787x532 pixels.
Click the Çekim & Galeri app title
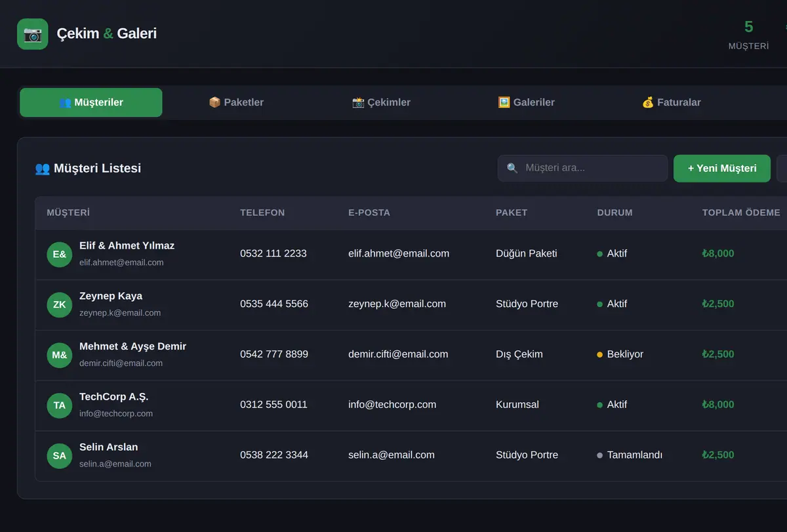(107, 33)
